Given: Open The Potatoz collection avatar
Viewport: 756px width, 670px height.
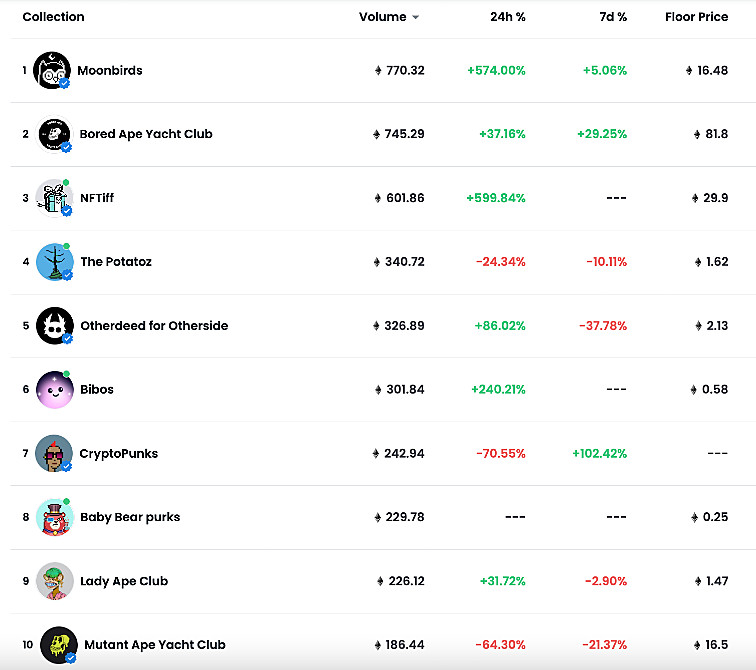Looking at the screenshot, I should [x=55, y=262].
